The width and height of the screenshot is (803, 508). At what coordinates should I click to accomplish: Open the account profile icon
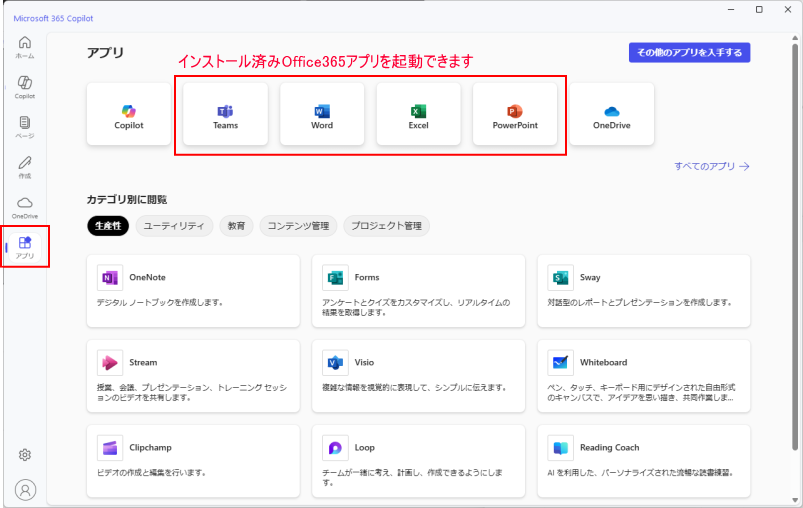point(25,489)
